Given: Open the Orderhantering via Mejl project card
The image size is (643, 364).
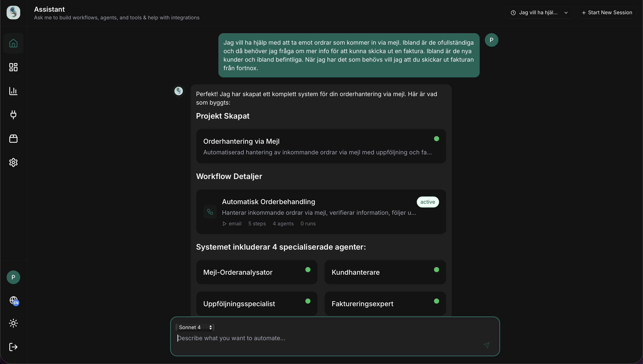Looking at the screenshot, I should click(321, 146).
